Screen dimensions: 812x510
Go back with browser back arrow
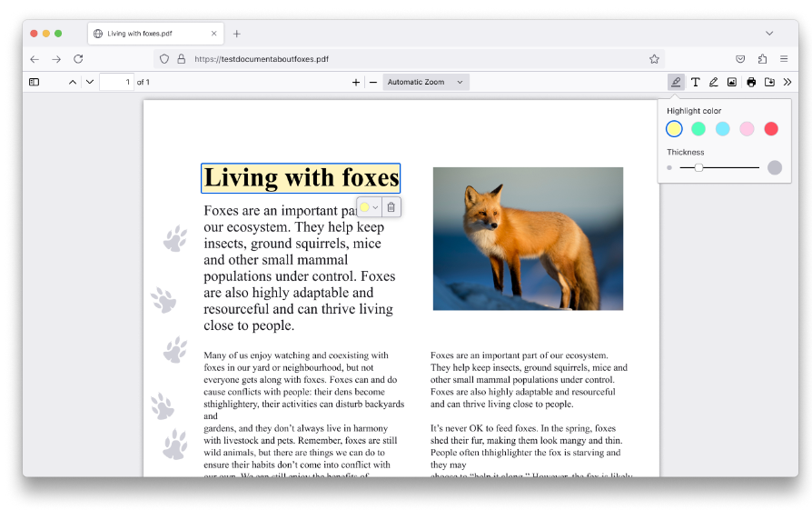pos(35,59)
